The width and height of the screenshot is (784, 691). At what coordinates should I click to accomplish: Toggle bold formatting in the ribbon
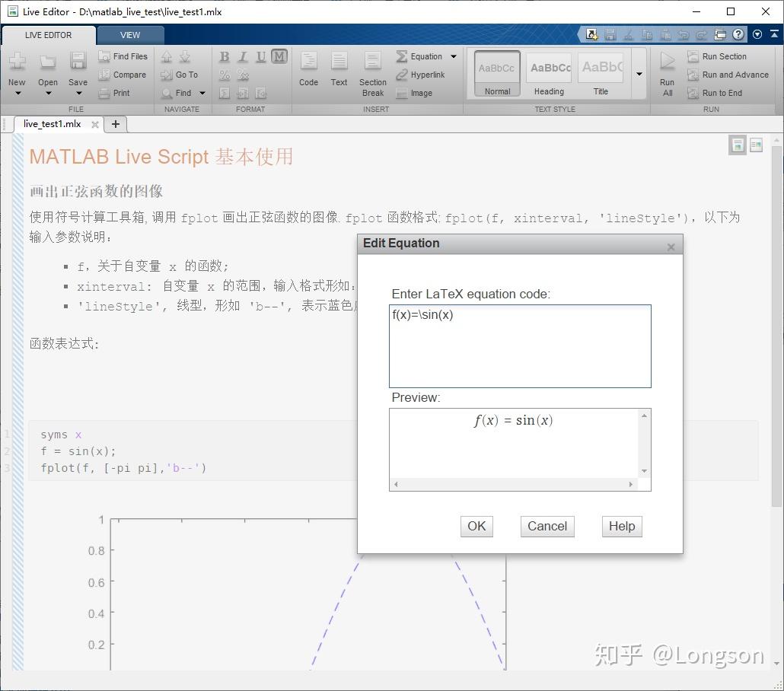(x=224, y=56)
